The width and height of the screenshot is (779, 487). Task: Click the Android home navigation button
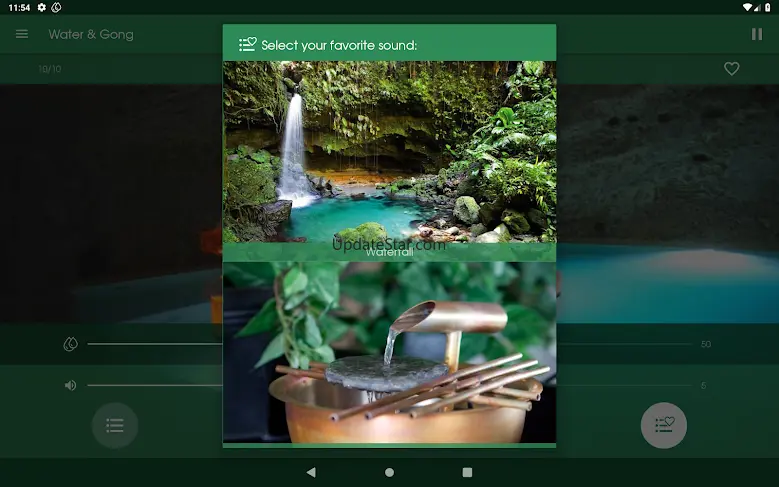coord(390,472)
